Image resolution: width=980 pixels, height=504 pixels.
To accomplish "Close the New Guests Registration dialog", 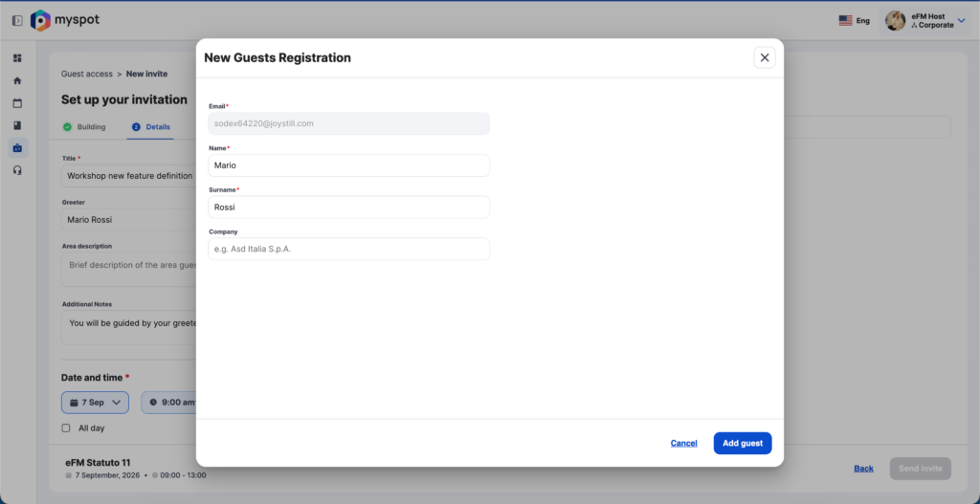I will pos(765,57).
